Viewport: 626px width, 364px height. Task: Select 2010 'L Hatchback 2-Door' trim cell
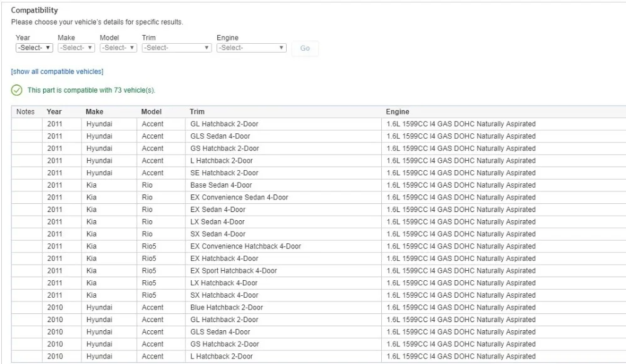[284, 356]
